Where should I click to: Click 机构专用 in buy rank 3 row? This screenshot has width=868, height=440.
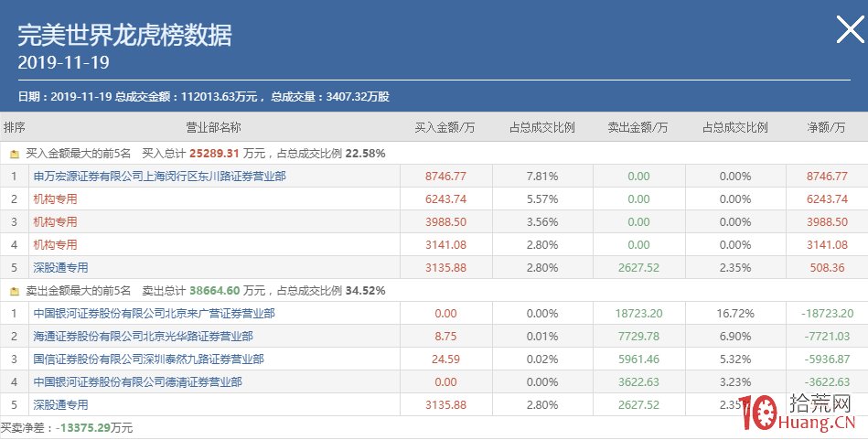(x=55, y=222)
